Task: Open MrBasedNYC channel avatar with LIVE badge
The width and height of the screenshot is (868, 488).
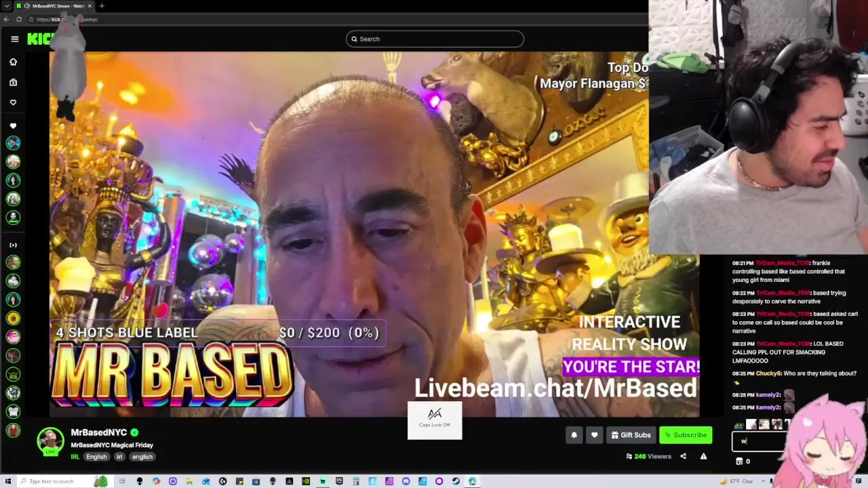Action: pyautogui.click(x=50, y=441)
